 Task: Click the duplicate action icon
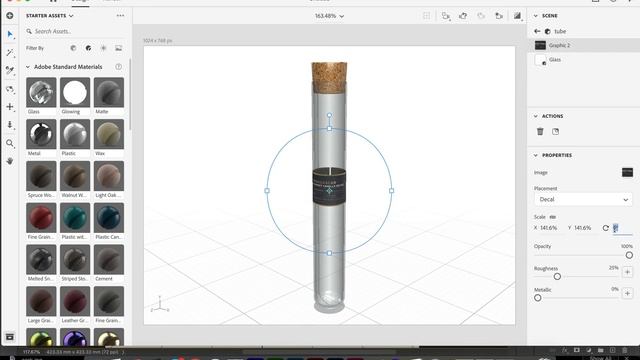tap(556, 131)
